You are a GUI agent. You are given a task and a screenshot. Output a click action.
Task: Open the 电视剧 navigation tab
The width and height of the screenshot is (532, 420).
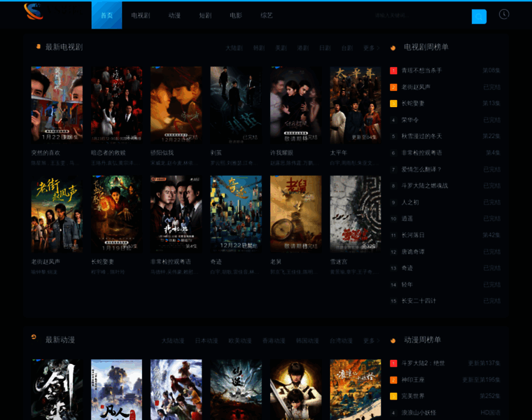[141, 15]
